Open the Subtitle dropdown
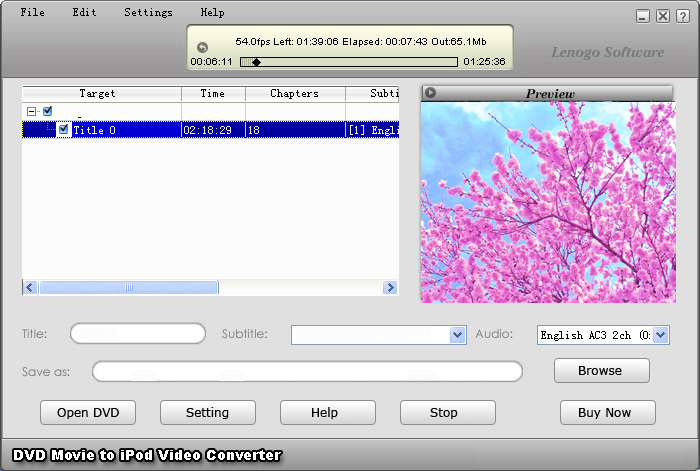This screenshot has width=700, height=471. pos(458,335)
